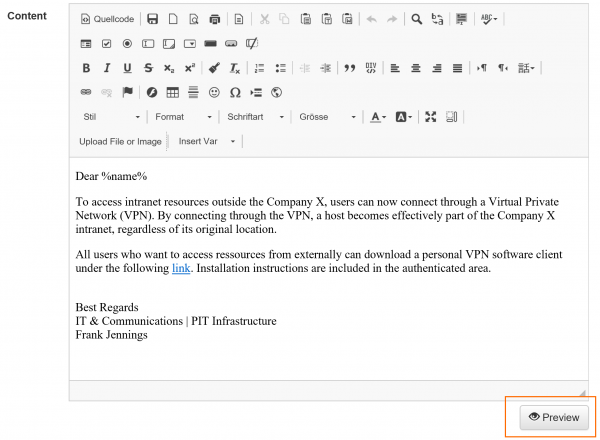600x440 pixels.
Task: Insert a form element
Action: 86,44
